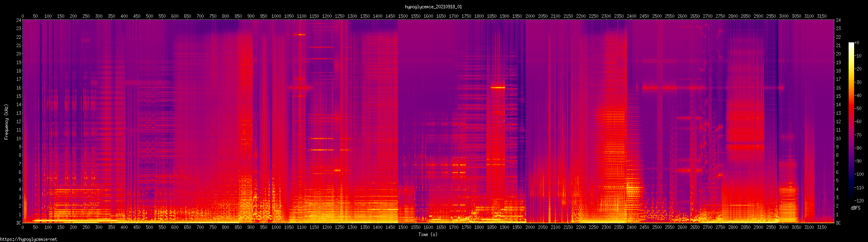
Task: Click the dark bottom of the color scale bar
Action: tap(851, 198)
